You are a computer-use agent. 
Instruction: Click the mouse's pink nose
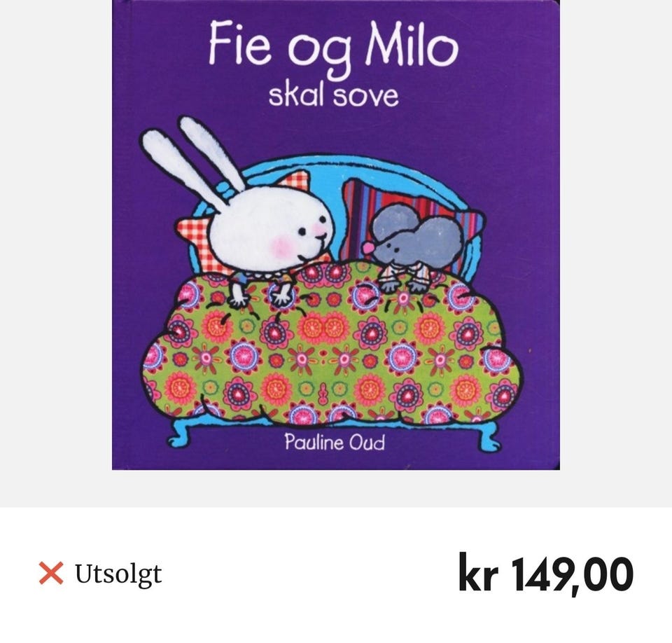(x=367, y=247)
